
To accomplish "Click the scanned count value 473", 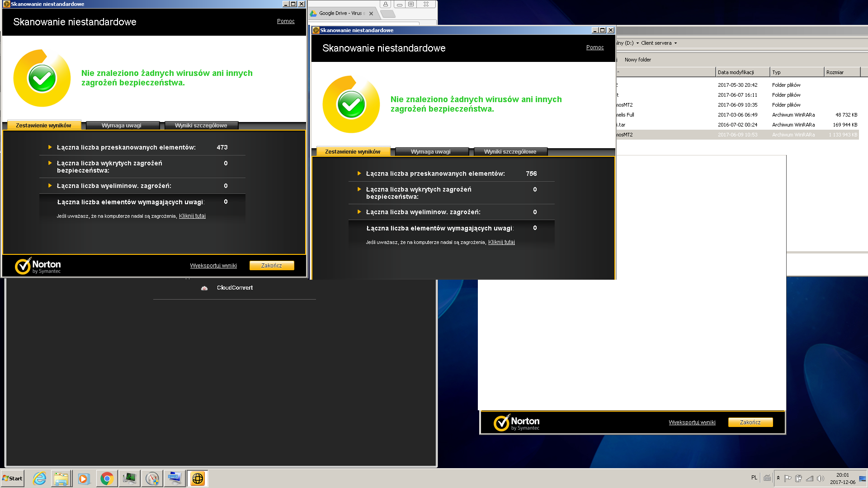I will 222,147.
